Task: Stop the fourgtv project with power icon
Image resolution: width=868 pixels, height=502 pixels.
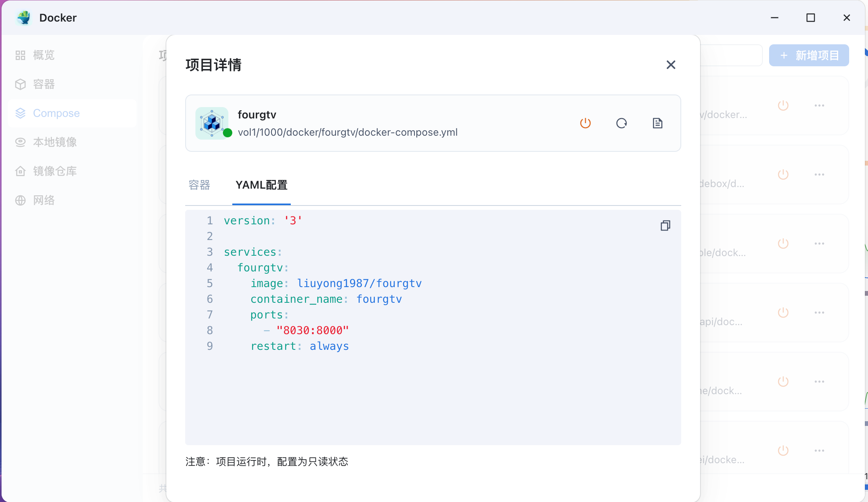Action: [585, 123]
